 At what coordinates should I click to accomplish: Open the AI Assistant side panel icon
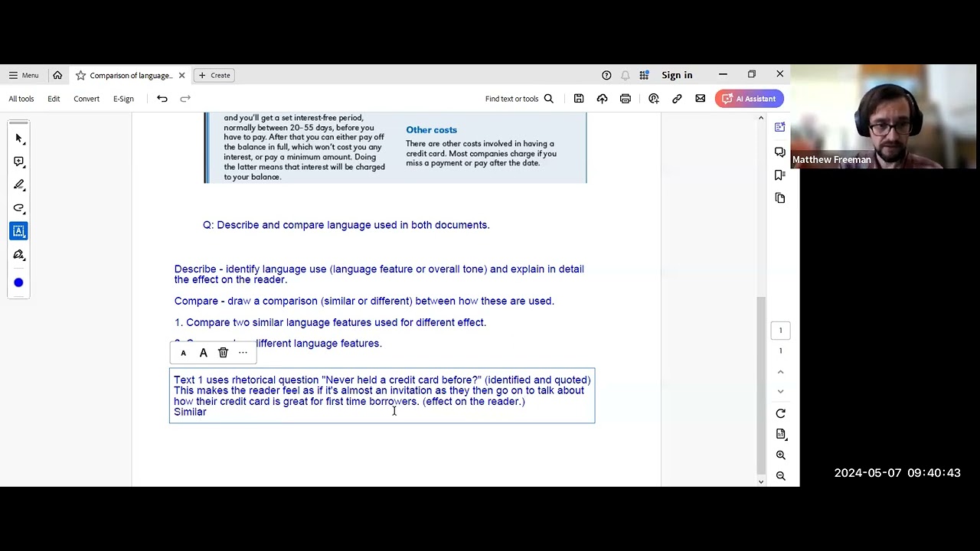coord(780,128)
